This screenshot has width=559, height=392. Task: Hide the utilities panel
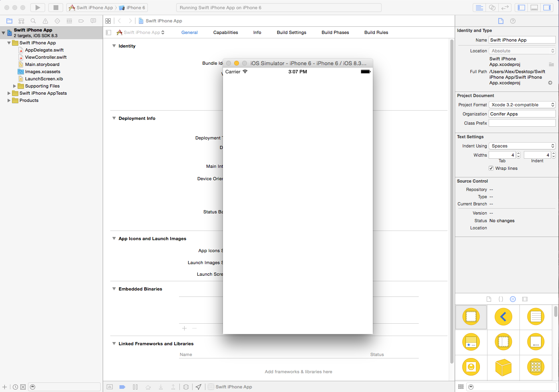click(547, 7)
